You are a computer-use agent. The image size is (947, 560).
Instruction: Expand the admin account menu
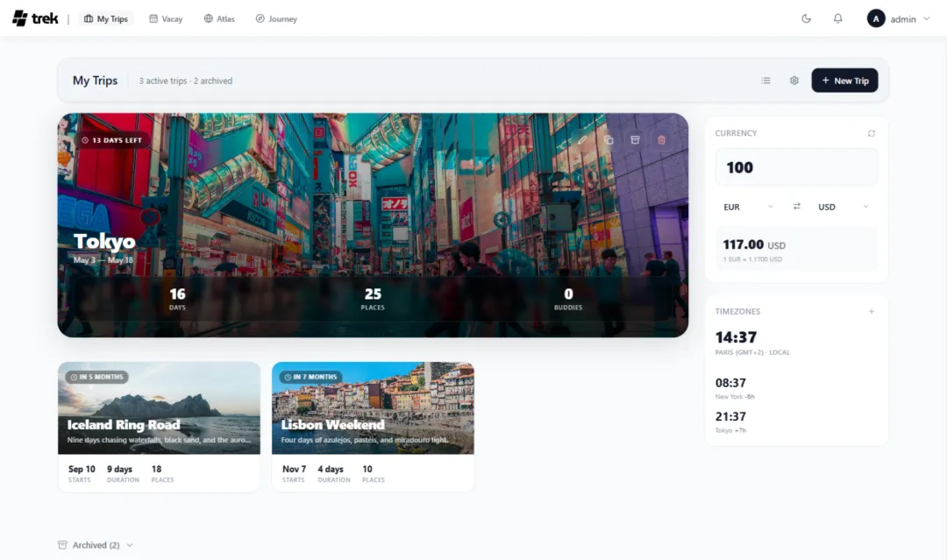901,18
